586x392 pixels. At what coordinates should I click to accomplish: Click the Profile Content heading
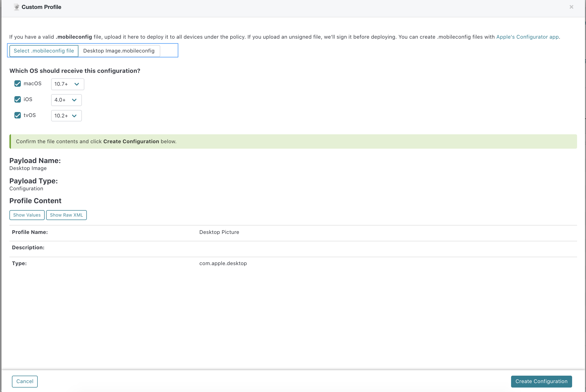click(x=35, y=201)
